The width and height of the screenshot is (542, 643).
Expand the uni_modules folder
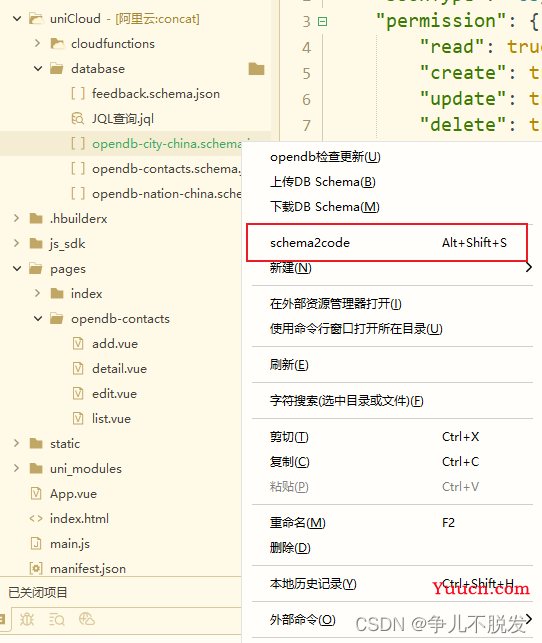click(16, 468)
